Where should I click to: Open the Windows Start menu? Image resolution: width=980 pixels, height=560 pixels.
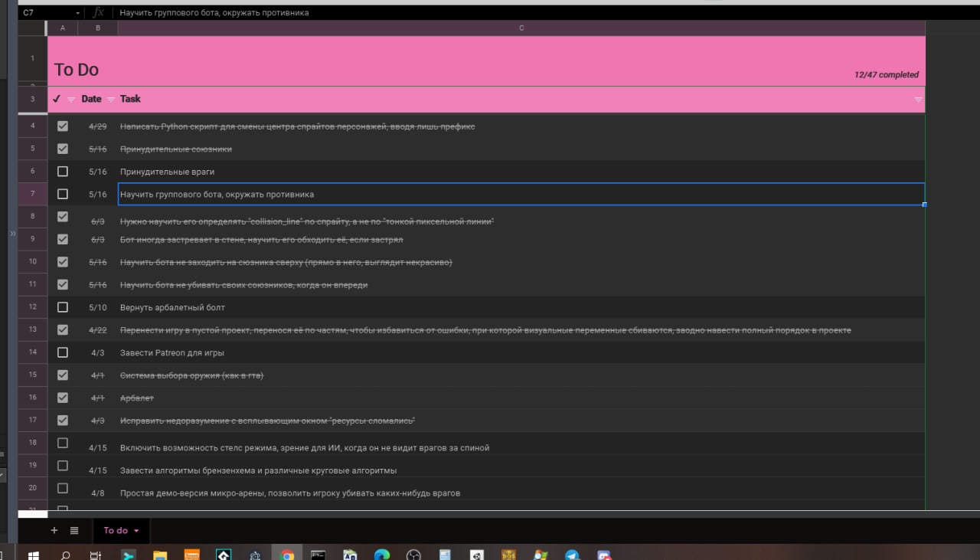[34, 555]
